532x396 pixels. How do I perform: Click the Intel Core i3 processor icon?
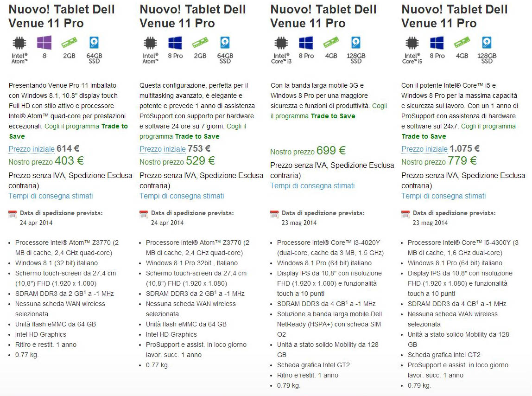(281, 44)
